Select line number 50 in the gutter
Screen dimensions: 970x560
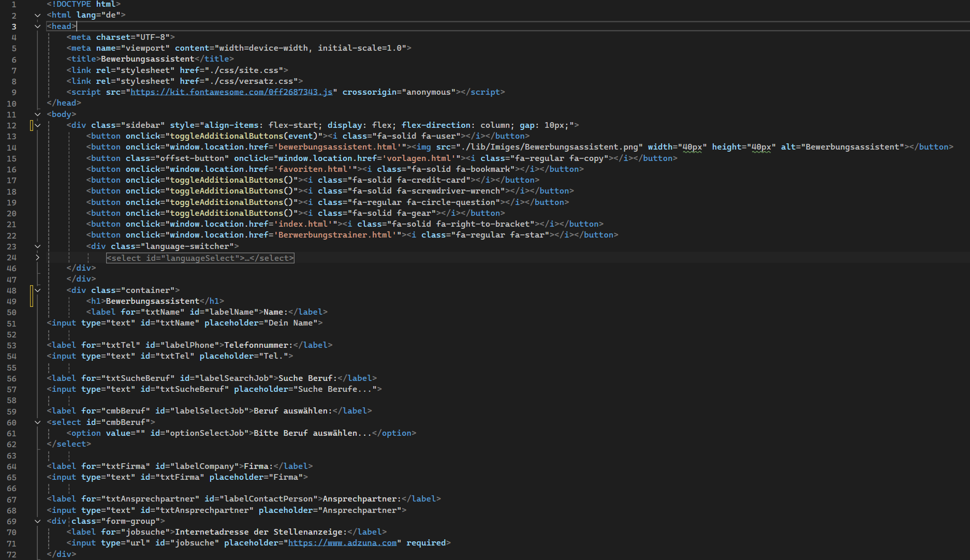(x=11, y=313)
